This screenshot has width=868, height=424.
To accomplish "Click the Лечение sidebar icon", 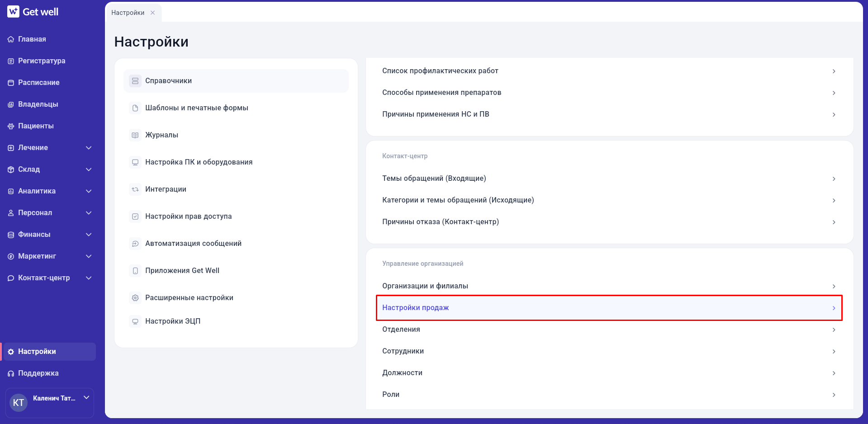I will point(11,148).
